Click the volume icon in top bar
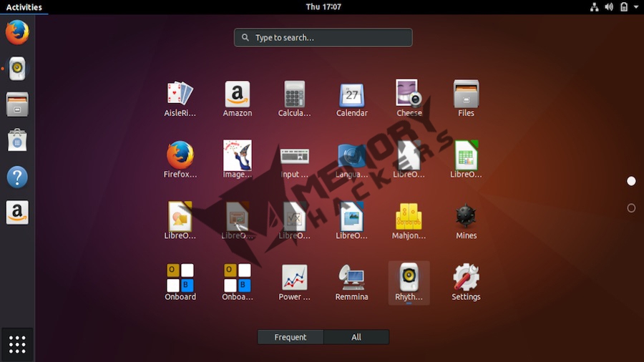The height and width of the screenshot is (362, 644). (x=609, y=7)
